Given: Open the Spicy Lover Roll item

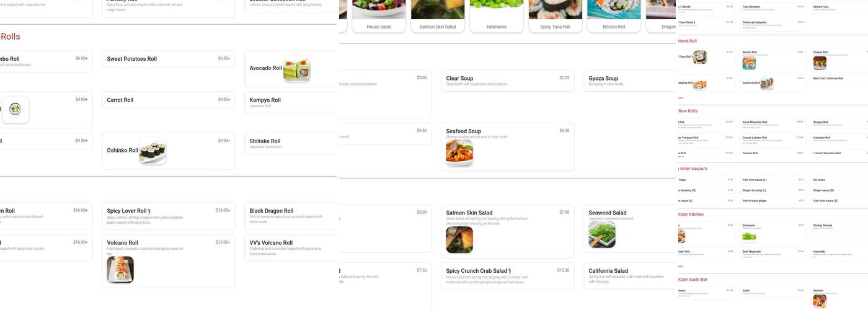Looking at the screenshot, I should pyautogui.click(x=169, y=216).
